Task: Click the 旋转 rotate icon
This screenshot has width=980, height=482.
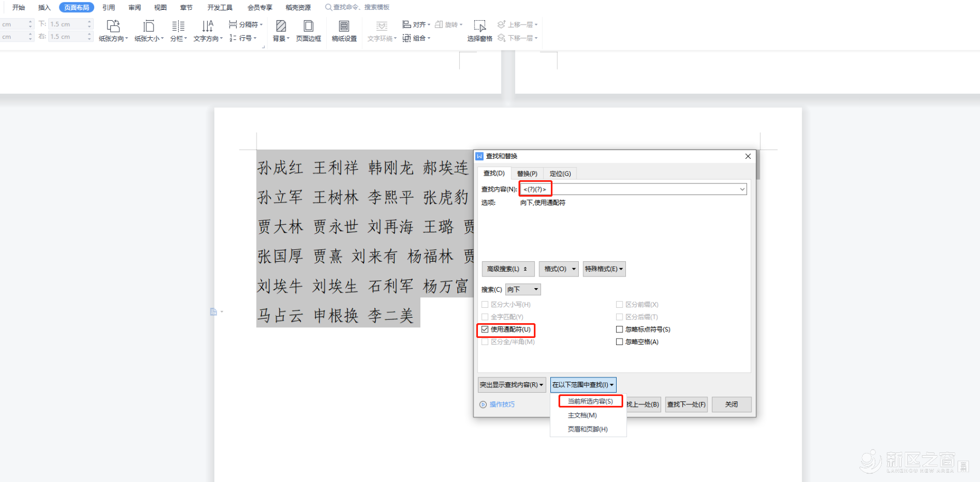Action: coord(439,24)
